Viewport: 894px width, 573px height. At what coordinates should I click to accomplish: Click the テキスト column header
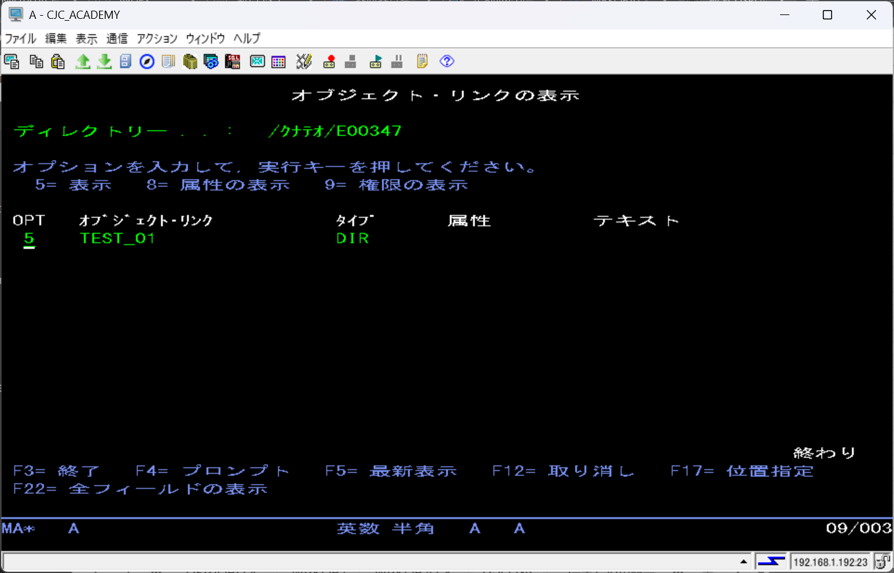(x=636, y=221)
